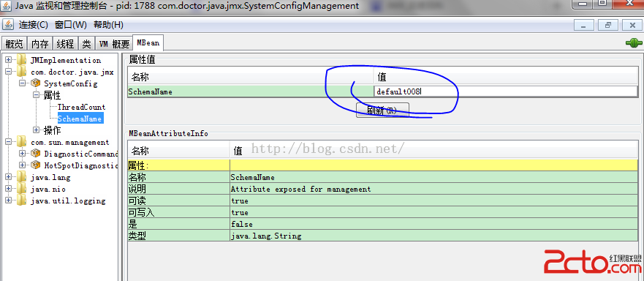Expand the DiagnosticCommand node
This screenshot has width=644, height=281.
point(22,154)
